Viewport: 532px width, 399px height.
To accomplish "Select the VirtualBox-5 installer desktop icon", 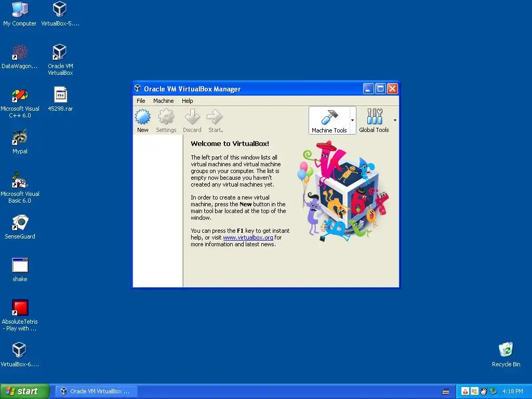I will [x=60, y=14].
